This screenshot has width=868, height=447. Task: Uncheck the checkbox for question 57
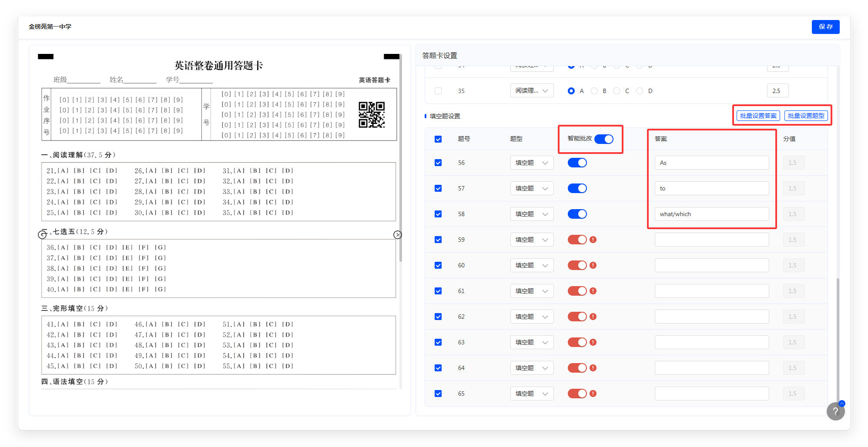(438, 188)
